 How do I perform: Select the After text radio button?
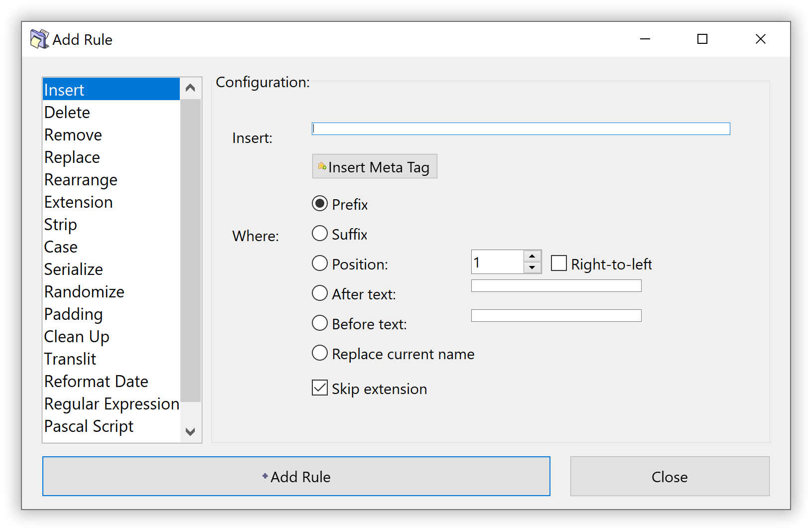click(x=320, y=293)
